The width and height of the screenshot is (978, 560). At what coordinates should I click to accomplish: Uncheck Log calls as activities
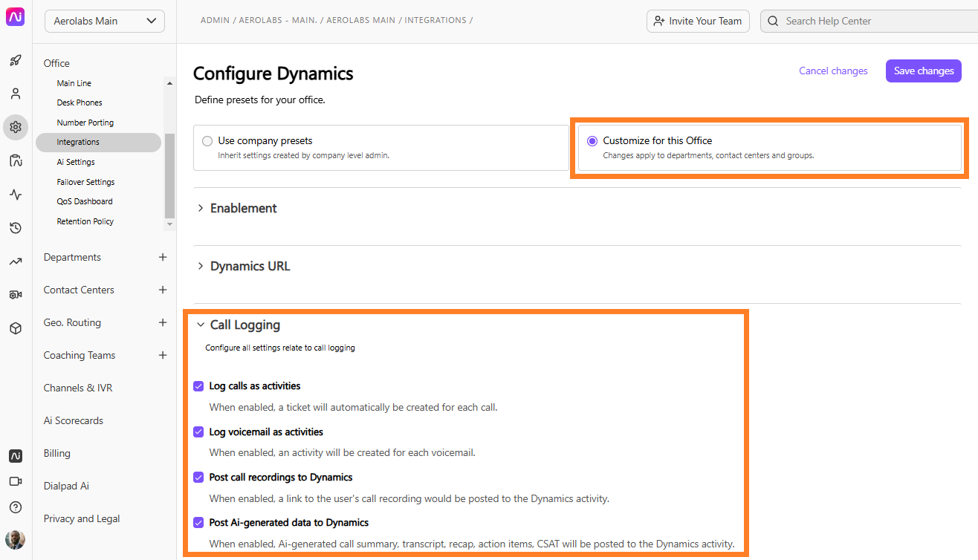tap(198, 386)
